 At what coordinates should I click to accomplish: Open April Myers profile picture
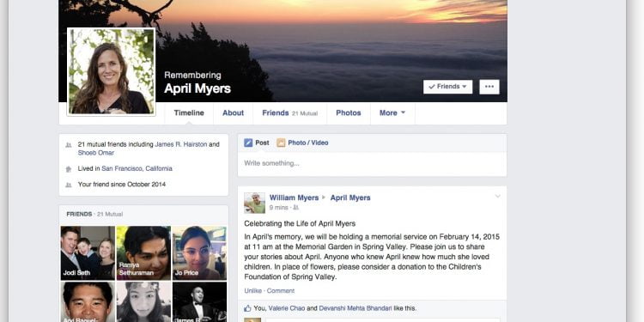click(x=111, y=71)
